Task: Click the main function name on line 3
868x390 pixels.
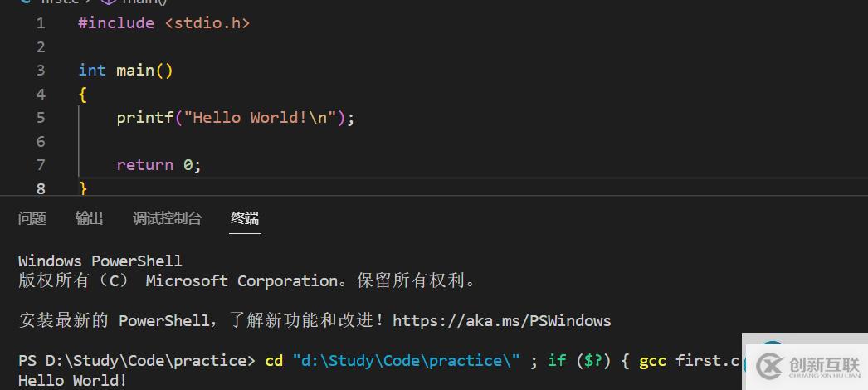Action: 134,71
